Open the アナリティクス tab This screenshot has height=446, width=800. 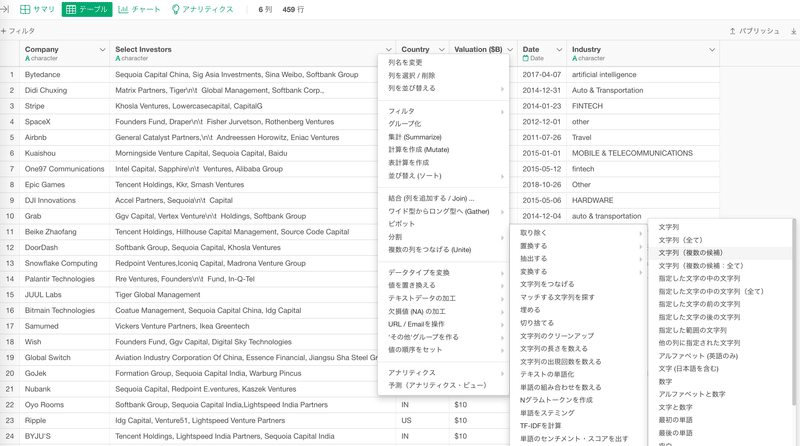(203, 9)
